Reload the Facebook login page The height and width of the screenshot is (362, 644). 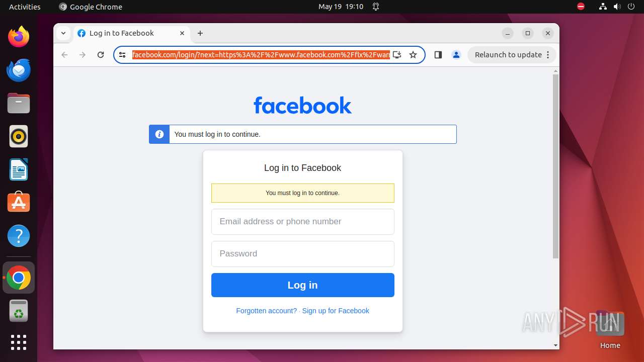tap(101, 55)
